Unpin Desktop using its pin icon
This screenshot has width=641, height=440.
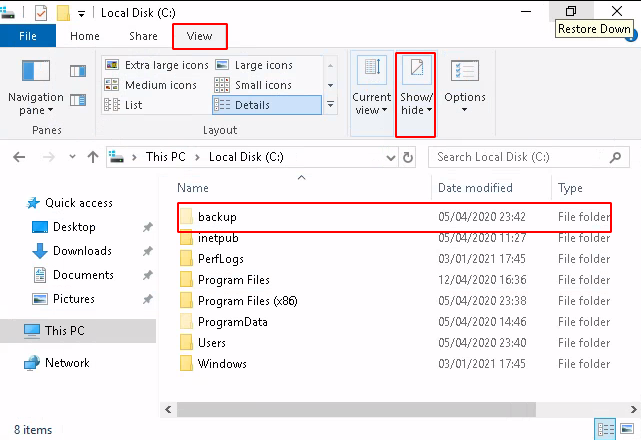click(x=148, y=227)
